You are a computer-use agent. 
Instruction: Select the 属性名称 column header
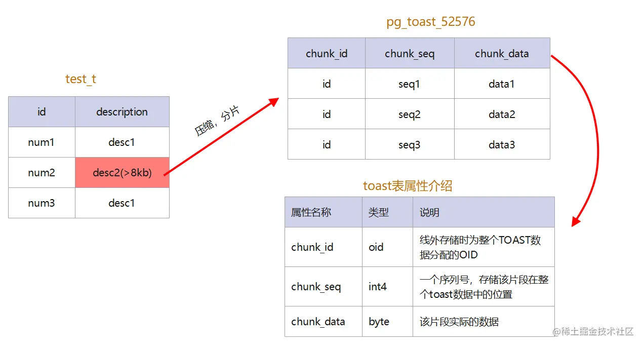[324, 212]
